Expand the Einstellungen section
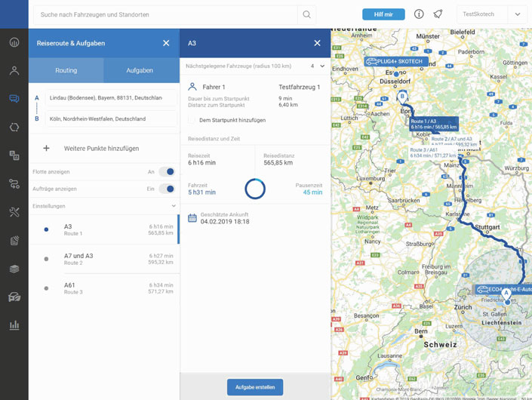Screen dimensions: 532x400 tap(174, 206)
